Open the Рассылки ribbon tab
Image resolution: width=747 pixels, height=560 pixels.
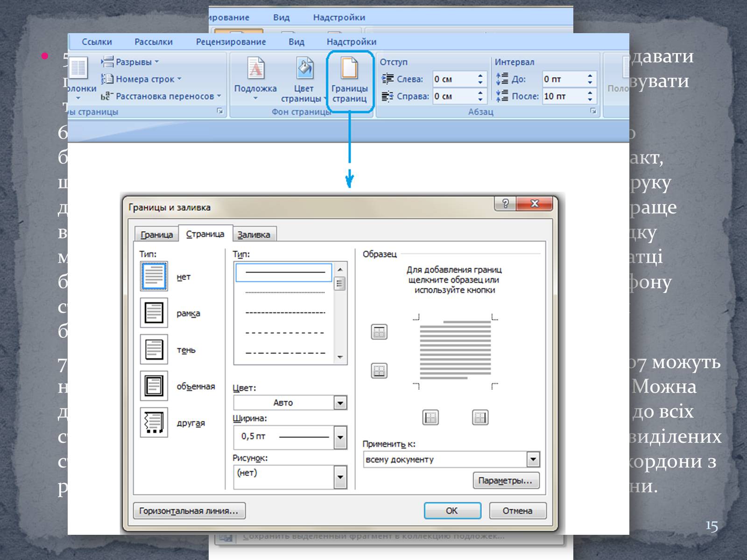[x=154, y=42]
